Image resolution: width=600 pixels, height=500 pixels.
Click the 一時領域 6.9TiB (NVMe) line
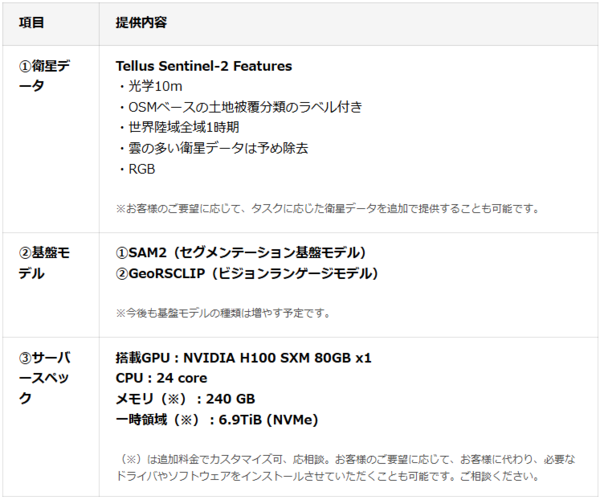pos(217,420)
